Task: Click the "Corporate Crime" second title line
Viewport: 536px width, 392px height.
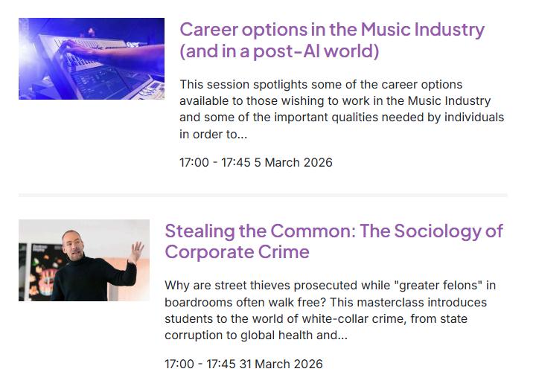Action: tap(237, 252)
